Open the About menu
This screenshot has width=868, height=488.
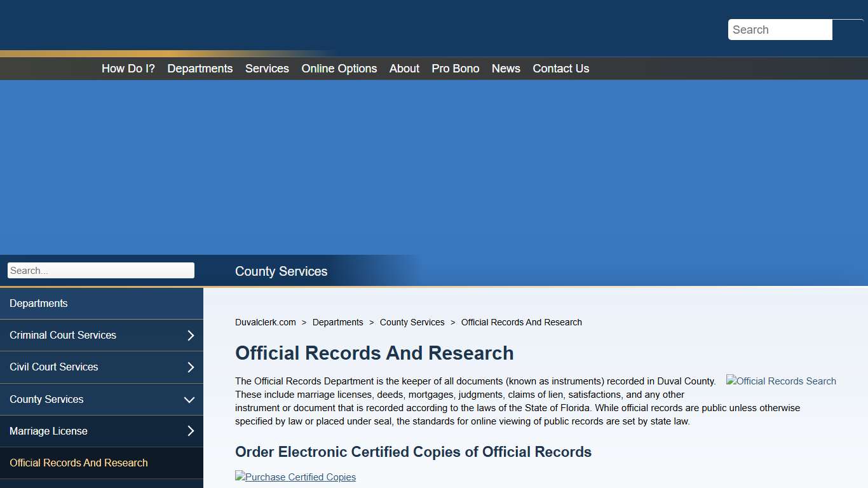(403, 68)
